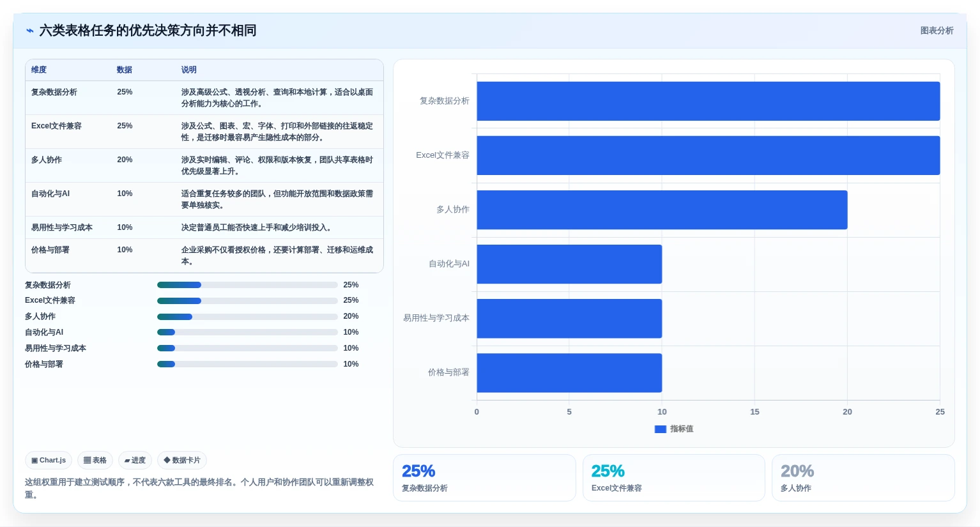
Task: Click the Excel文件兼容 progress bar
Action: click(247, 301)
